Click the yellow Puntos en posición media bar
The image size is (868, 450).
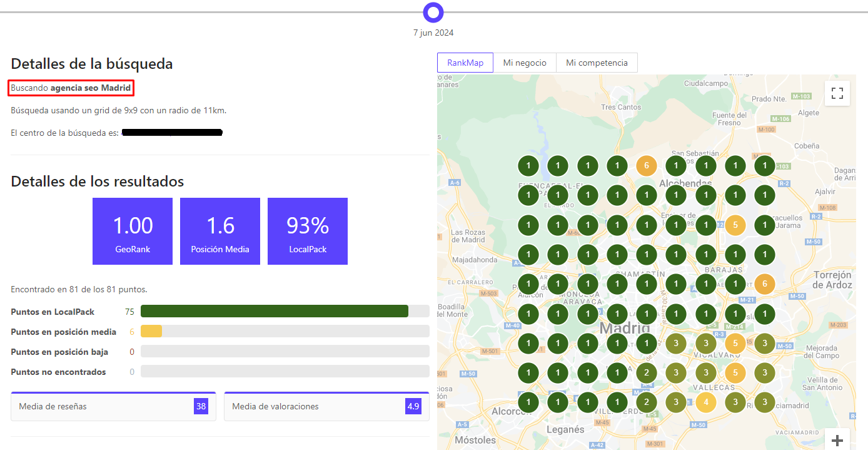(151, 332)
